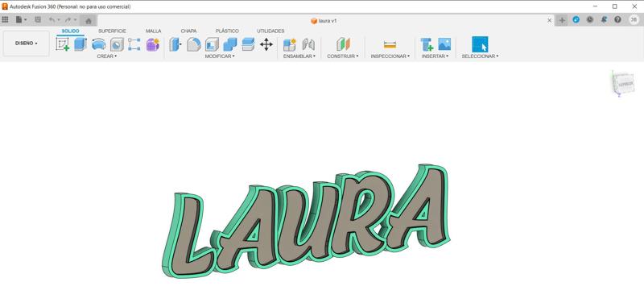The width and height of the screenshot is (644, 303).
Task: Select the Rectangular Pattern tool
Action: (134, 44)
